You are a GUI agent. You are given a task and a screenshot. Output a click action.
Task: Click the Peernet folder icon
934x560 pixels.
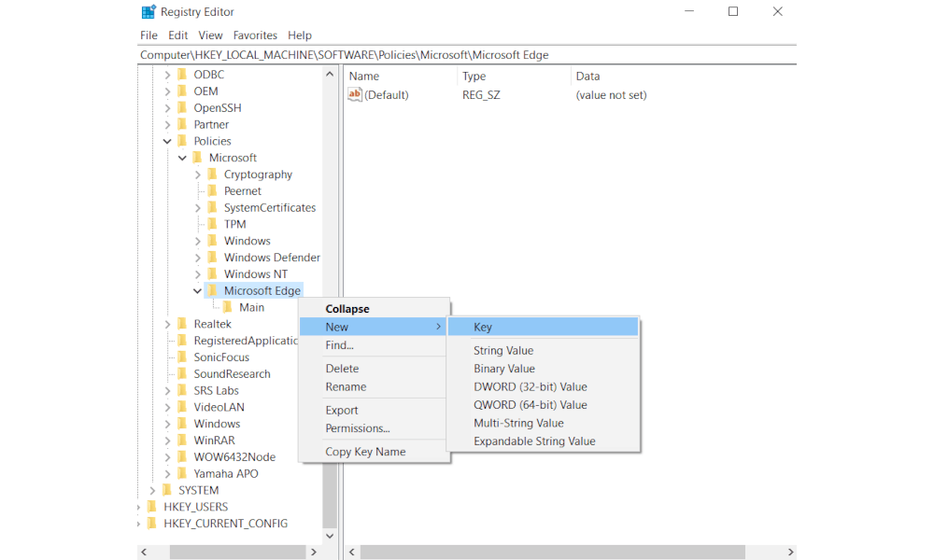pyautogui.click(x=213, y=191)
